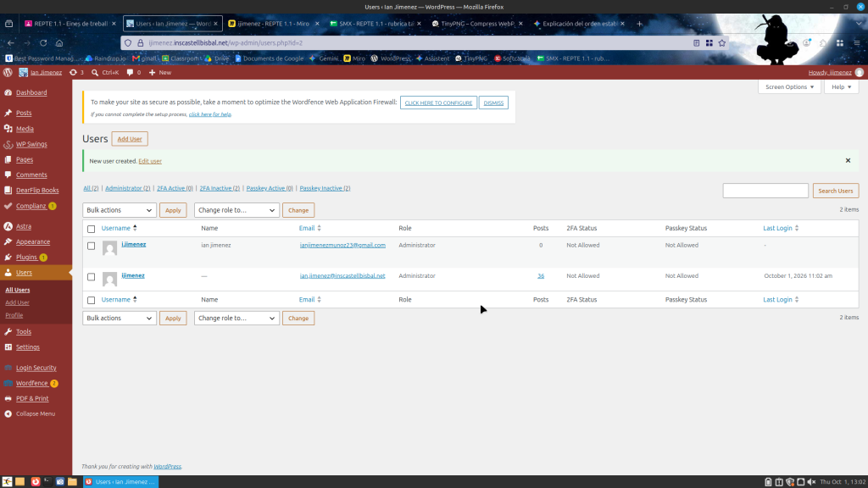Tick the select-all checkbox in table header

coord(92,229)
